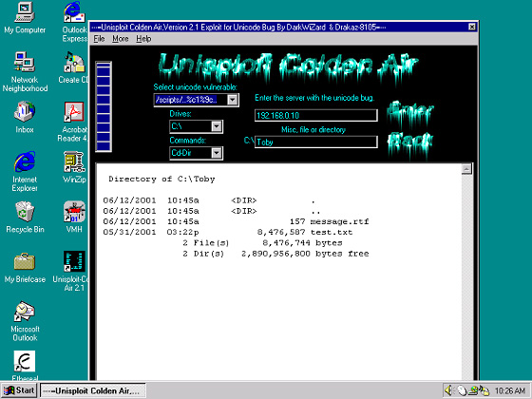Expand the Commands Cd-Dir dropdown
The image size is (532, 399).
click(217, 153)
